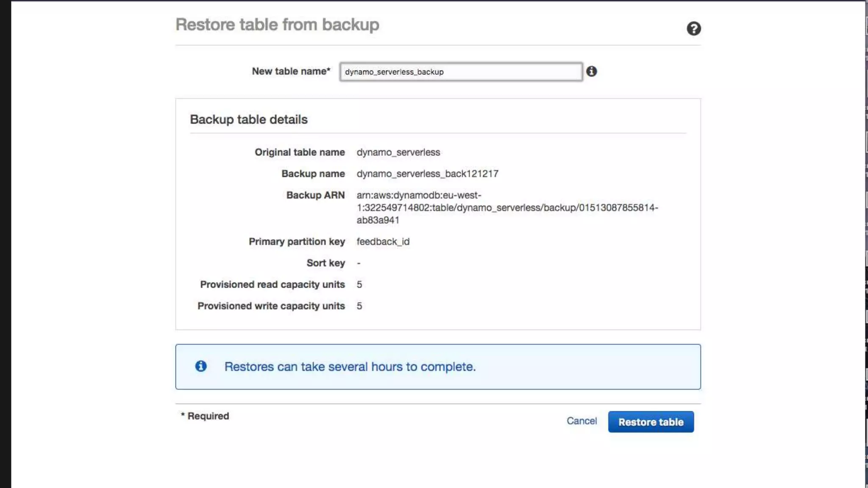Viewport: 868px width, 488px height.
Task: Click the Restore table from backup heading
Action: tap(277, 25)
